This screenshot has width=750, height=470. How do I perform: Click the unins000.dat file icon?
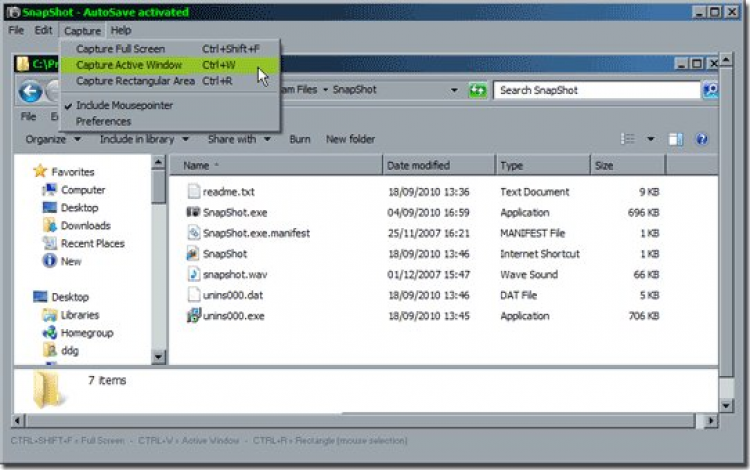(193, 295)
